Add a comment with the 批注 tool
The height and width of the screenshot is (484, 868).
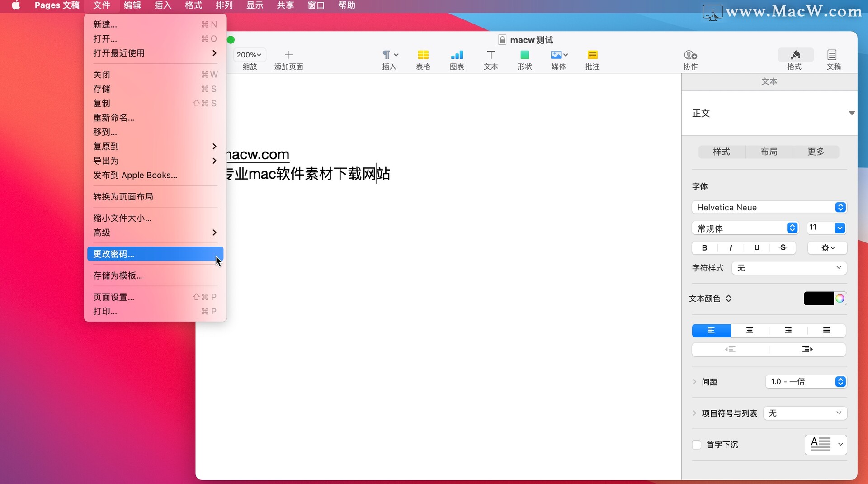tap(592, 59)
